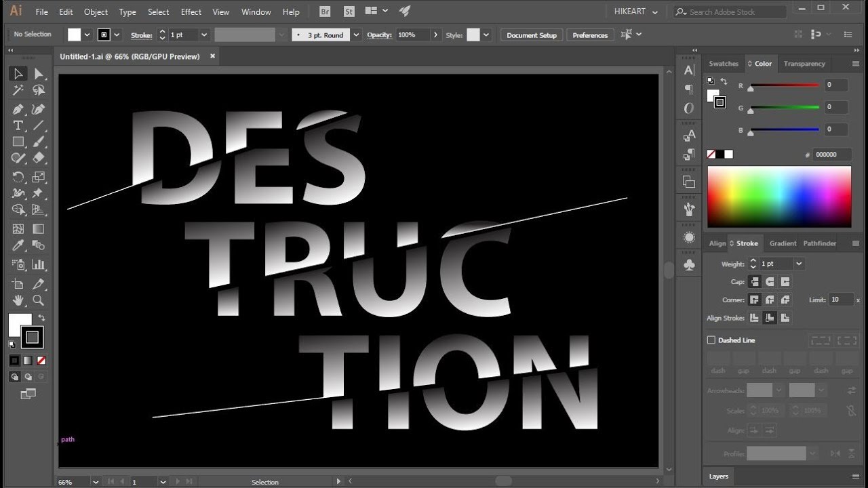This screenshot has height=488, width=868.
Task: Pick the Eyedropper tool
Action: [x=18, y=246]
